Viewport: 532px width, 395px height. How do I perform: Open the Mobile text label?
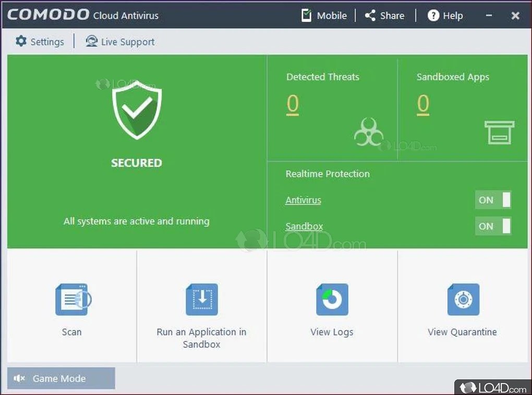(332, 16)
